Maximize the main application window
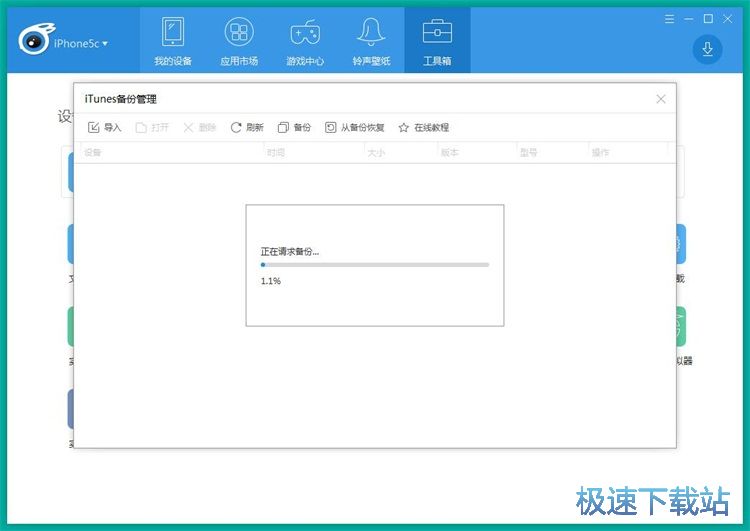The height and width of the screenshot is (531, 750). tap(708, 19)
